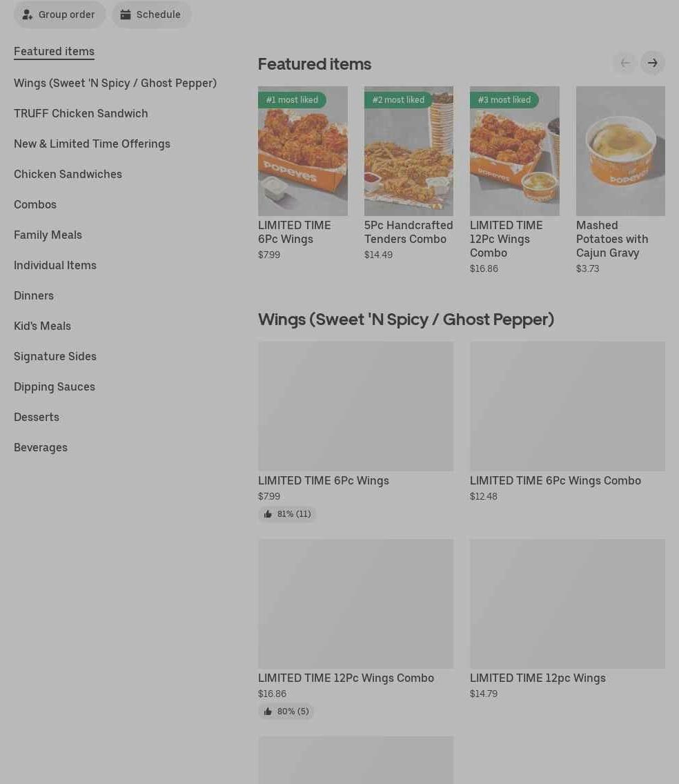Click thumbs-up icon showing 81% rating
The image size is (679, 784).
pos(268,514)
